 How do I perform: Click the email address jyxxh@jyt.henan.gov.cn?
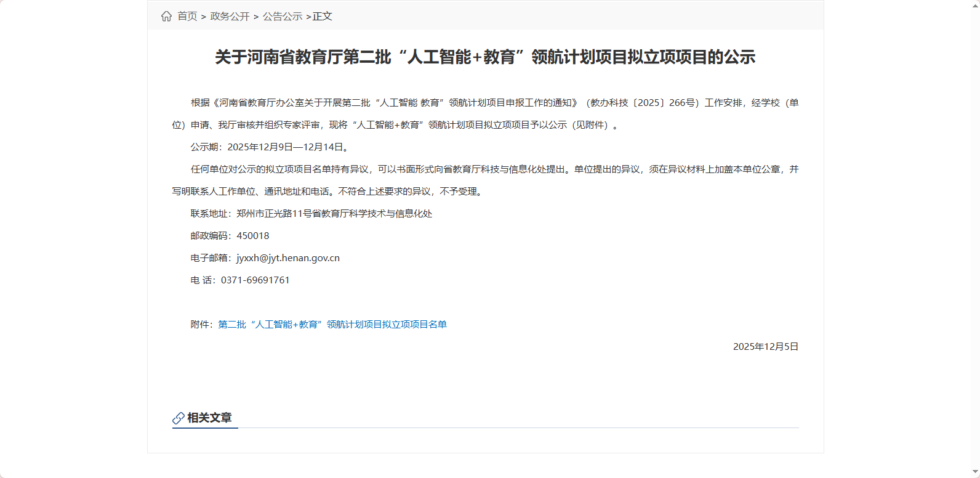[288, 258]
